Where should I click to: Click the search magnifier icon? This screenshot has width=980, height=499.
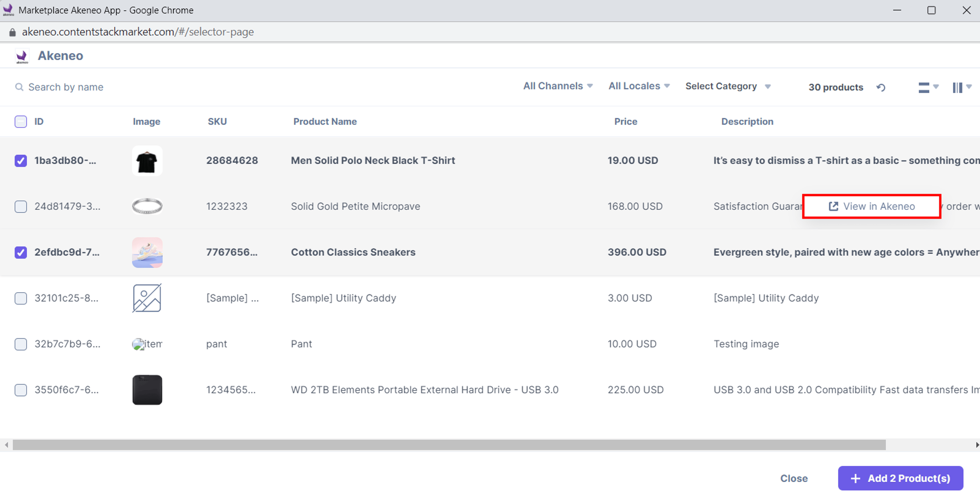click(x=19, y=87)
